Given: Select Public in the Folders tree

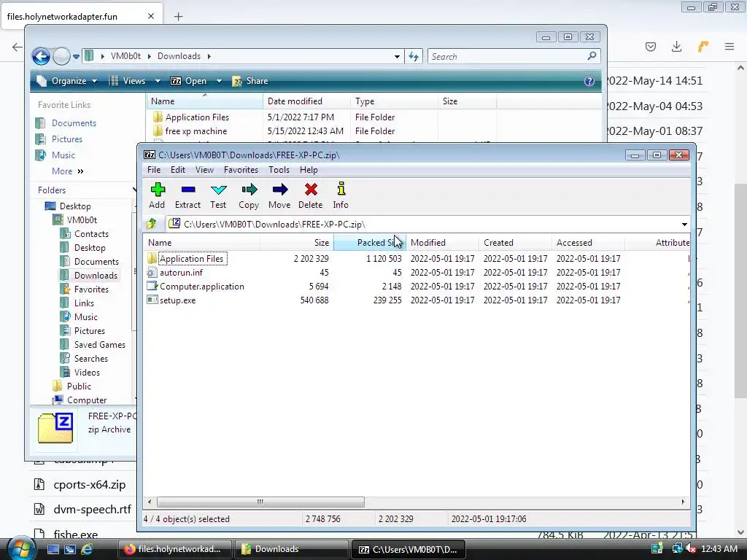Looking at the screenshot, I should click(x=79, y=386).
